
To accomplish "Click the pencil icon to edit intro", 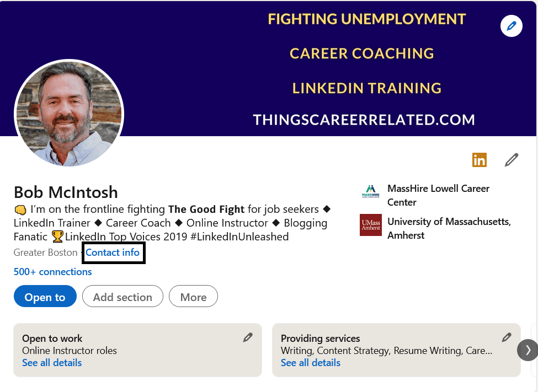I will click(512, 160).
